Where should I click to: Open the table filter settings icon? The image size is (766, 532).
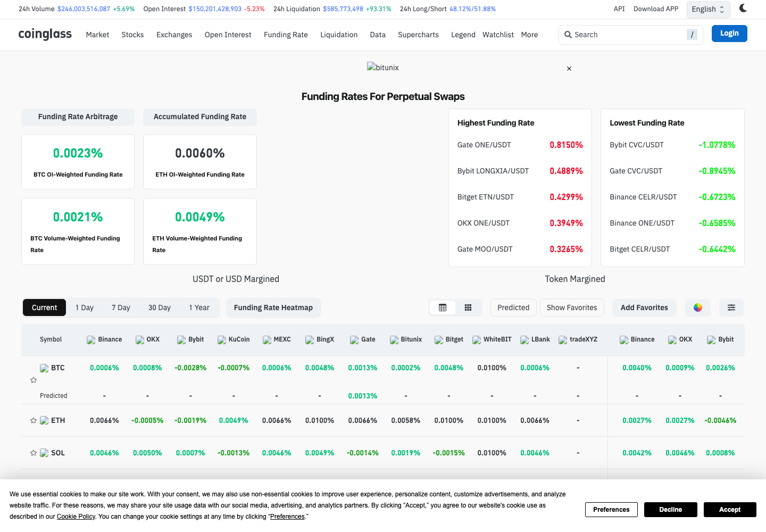point(731,307)
